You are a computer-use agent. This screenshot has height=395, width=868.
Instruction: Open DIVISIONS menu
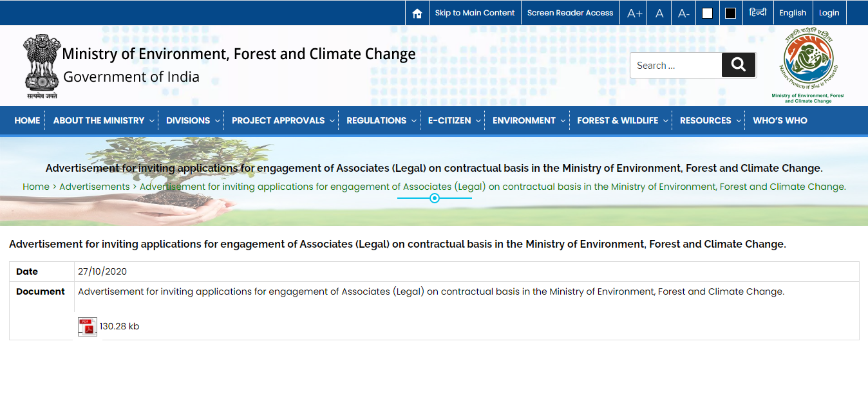(x=188, y=120)
